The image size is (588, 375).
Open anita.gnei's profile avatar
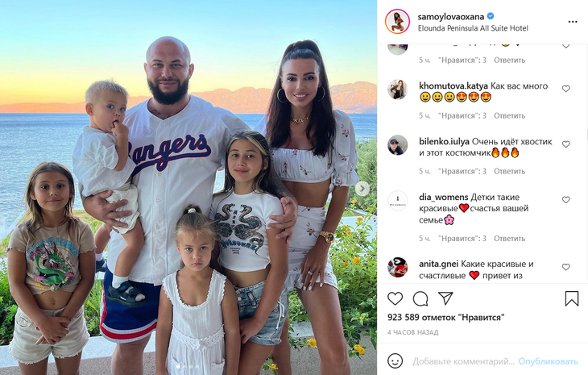tap(397, 267)
